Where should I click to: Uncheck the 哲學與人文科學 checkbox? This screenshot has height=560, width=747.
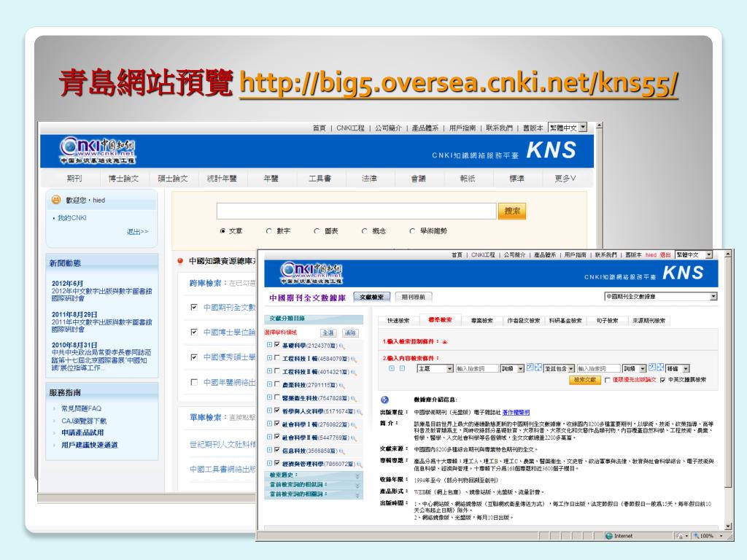[276, 411]
